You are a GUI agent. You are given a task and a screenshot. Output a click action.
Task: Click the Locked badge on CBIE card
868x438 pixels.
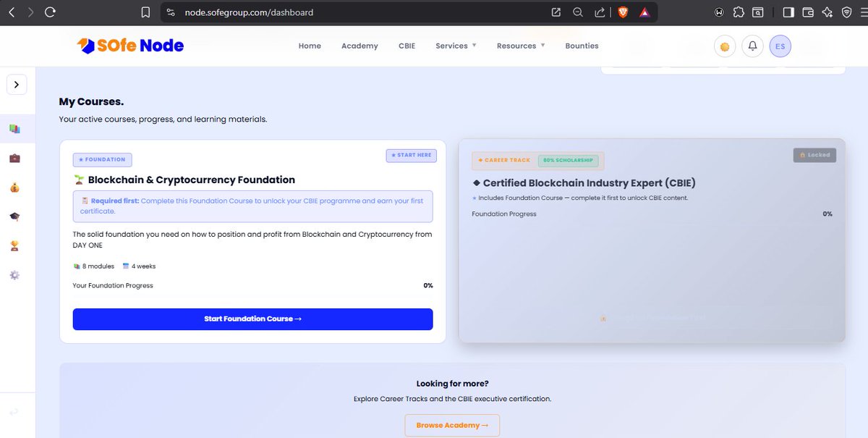pyautogui.click(x=814, y=155)
